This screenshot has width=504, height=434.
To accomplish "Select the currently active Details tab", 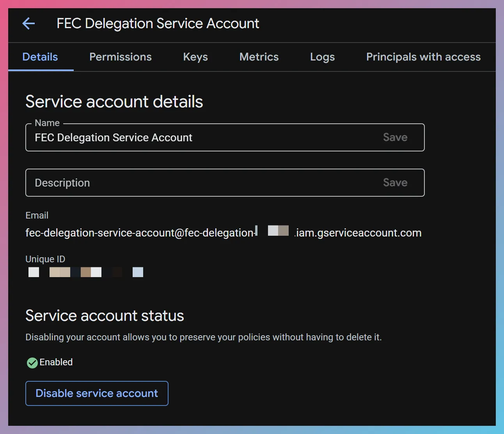I will (40, 57).
